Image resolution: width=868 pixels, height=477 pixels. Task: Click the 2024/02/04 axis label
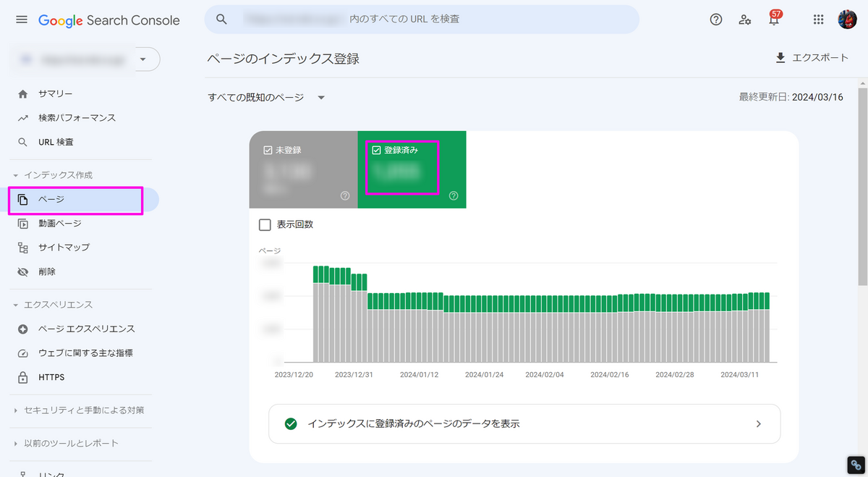click(545, 375)
